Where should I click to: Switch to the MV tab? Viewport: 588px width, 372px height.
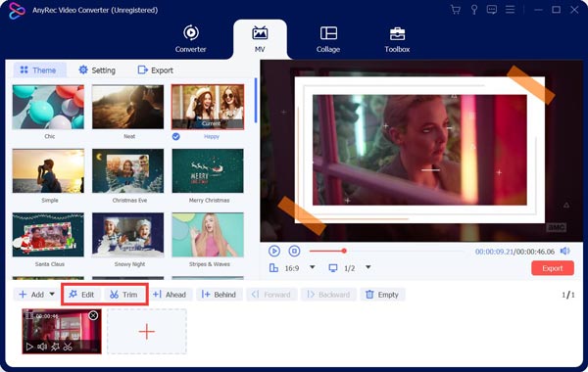pyautogui.click(x=260, y=38)
